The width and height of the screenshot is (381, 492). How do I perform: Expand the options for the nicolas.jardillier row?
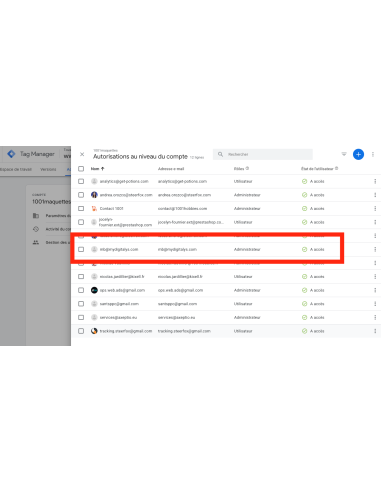(375, 277)
